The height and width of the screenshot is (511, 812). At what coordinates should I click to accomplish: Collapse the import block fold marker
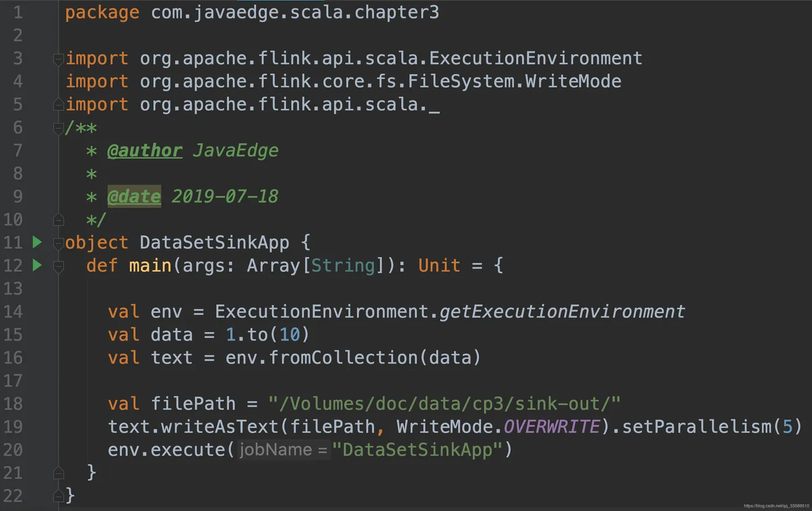[x=58, y=59]
